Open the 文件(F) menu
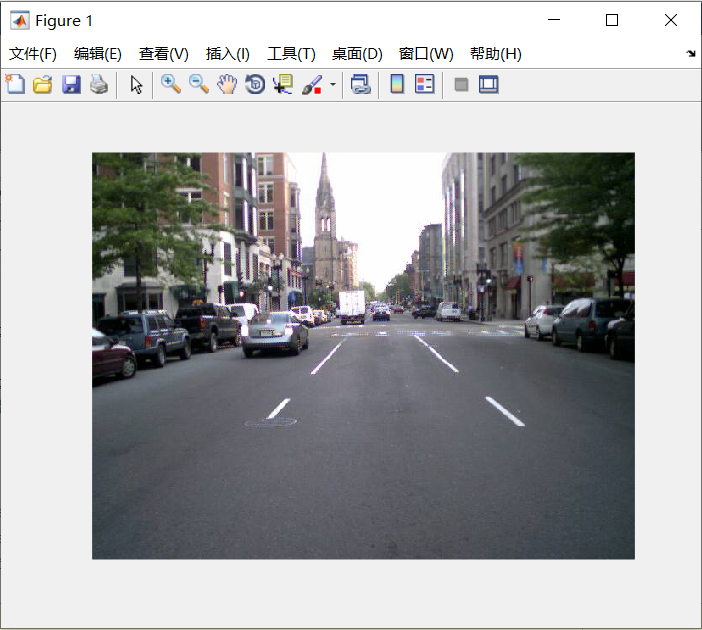The height and width of the screenshot is (630, 702). pyautogui.click(x=33, y=54)
